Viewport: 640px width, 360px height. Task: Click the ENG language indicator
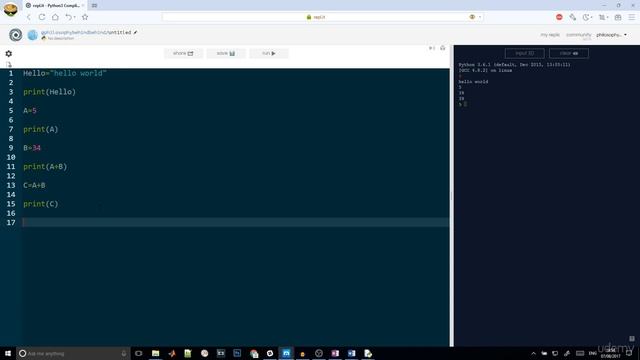click(593, 353)
